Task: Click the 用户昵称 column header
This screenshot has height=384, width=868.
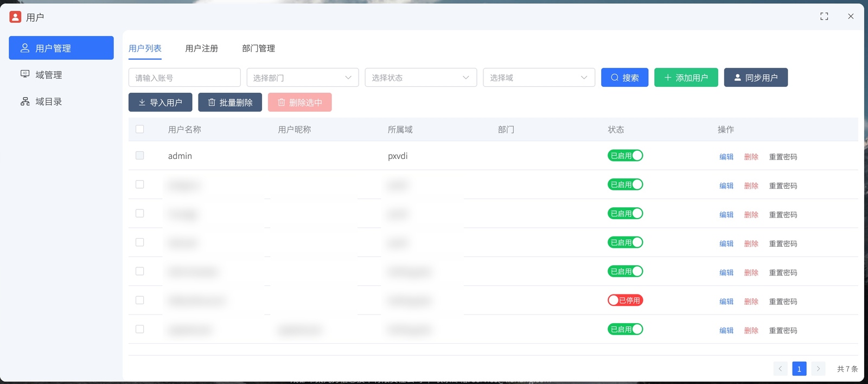Action: coord(295,130)
